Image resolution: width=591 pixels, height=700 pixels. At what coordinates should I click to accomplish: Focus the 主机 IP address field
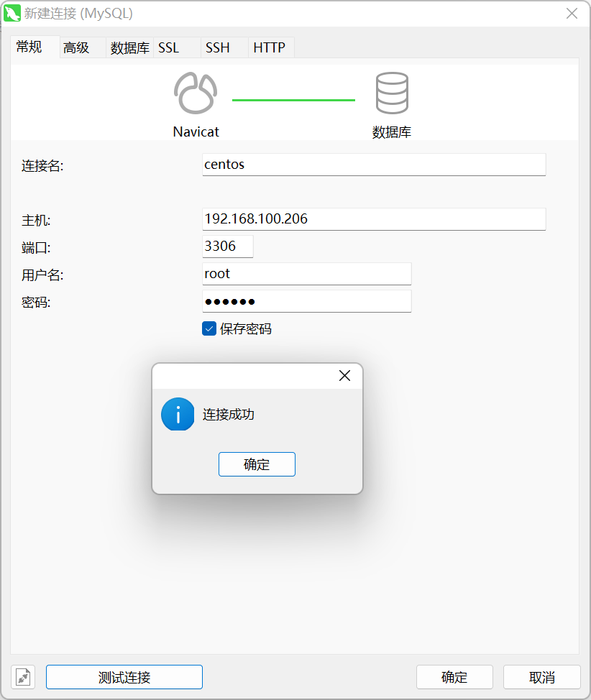coord(374,219)
